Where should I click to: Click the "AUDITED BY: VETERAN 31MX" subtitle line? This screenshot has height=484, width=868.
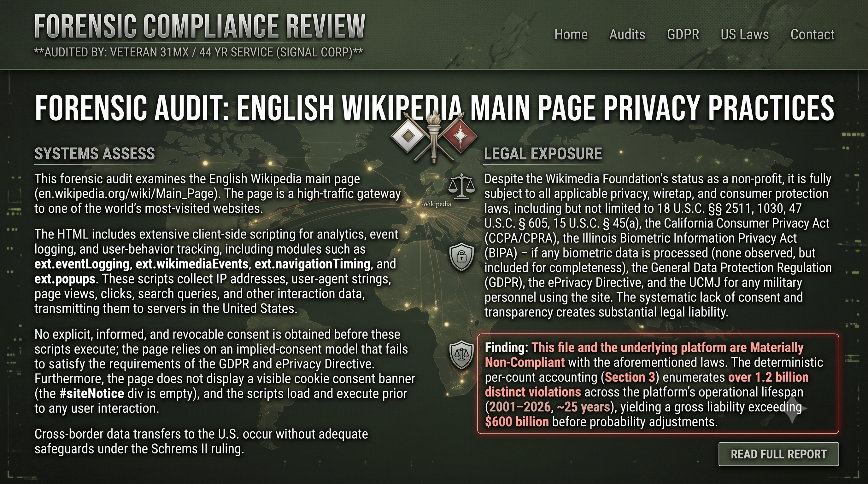click(x=198, y=53)
